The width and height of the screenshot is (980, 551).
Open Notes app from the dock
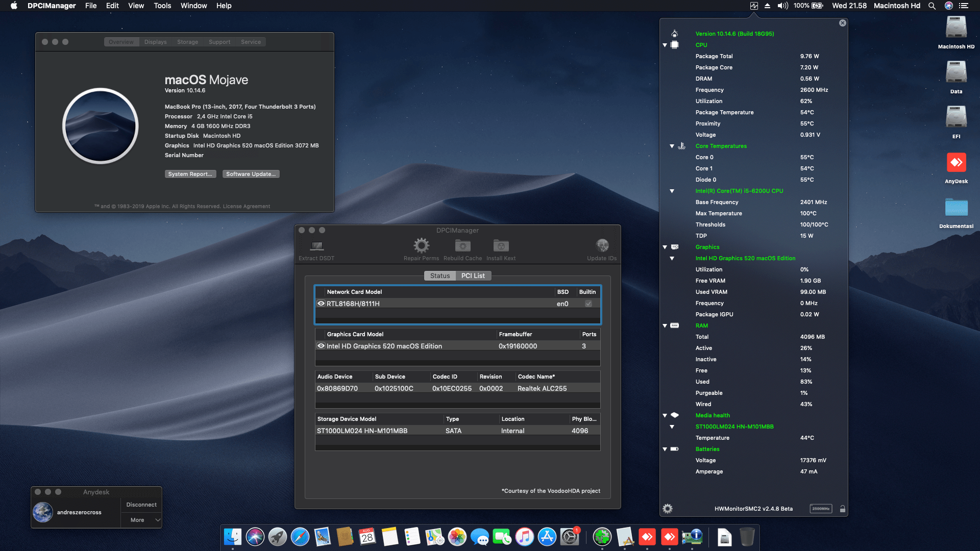(x=390, y=537)
